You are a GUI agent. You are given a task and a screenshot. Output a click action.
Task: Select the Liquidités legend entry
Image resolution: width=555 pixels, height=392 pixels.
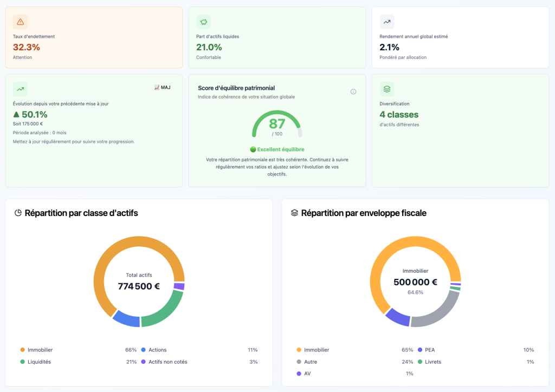39,362
